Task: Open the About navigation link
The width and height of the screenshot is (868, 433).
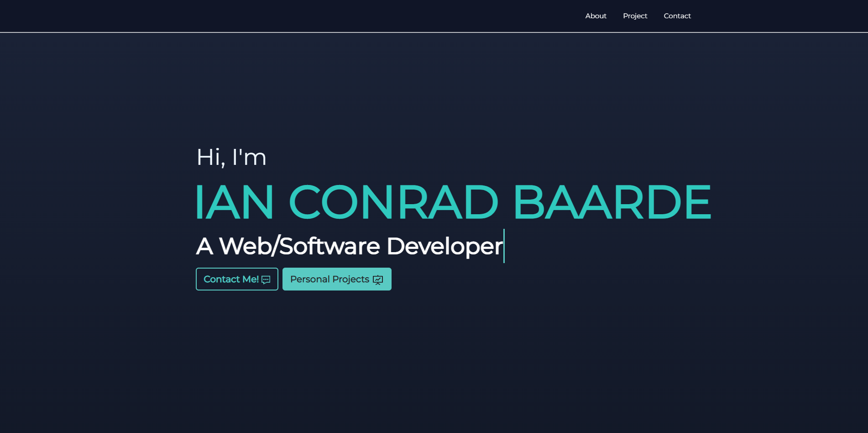Action: [x=596, y=16]
